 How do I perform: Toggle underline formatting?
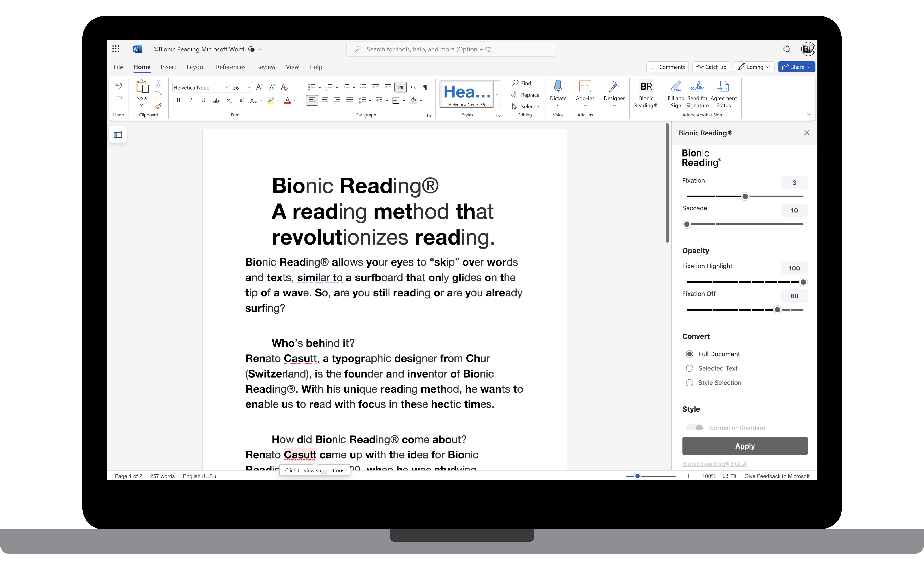pyautogui.click(x=203, y=100)
